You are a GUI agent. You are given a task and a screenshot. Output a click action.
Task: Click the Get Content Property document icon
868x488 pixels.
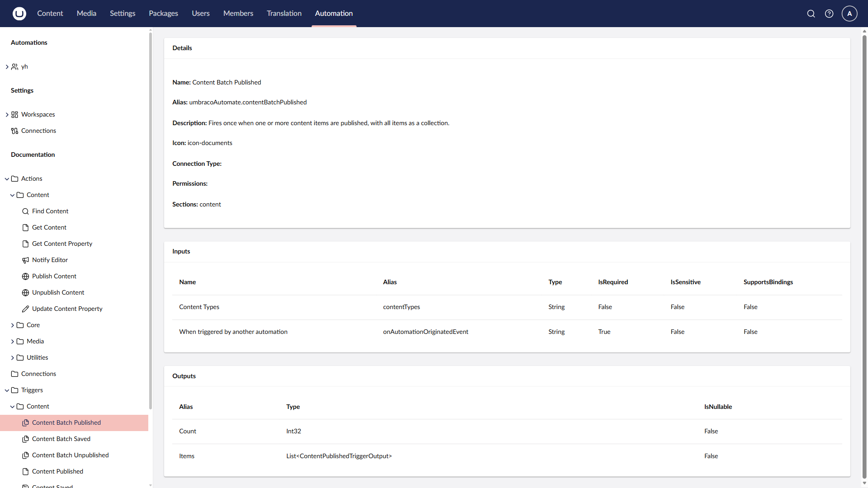(x=26, y=244)
